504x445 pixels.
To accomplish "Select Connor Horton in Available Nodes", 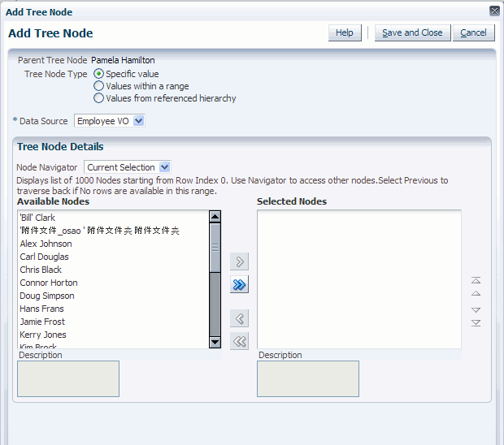I will coord(113,283).
